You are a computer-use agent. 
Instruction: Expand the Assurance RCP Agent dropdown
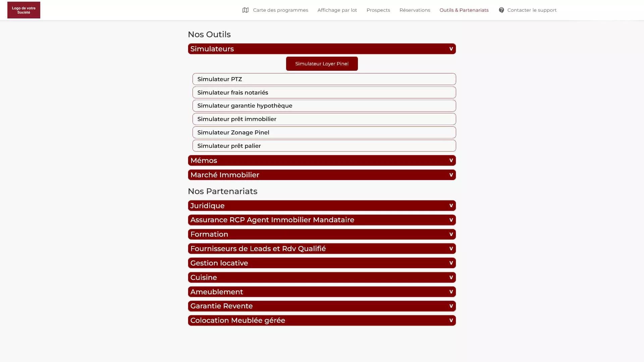coord(322,220)
